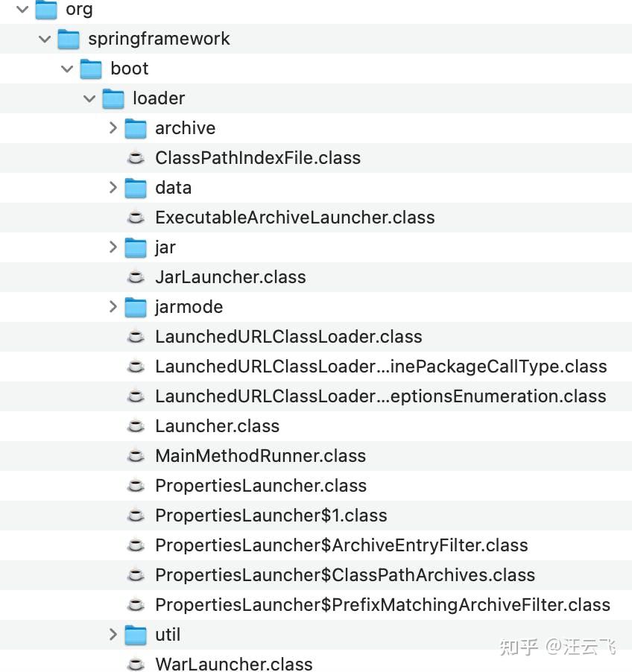Viewport: 632px width, 672px height.
Task: Click the archive folder icon
Action: point(136,129)
